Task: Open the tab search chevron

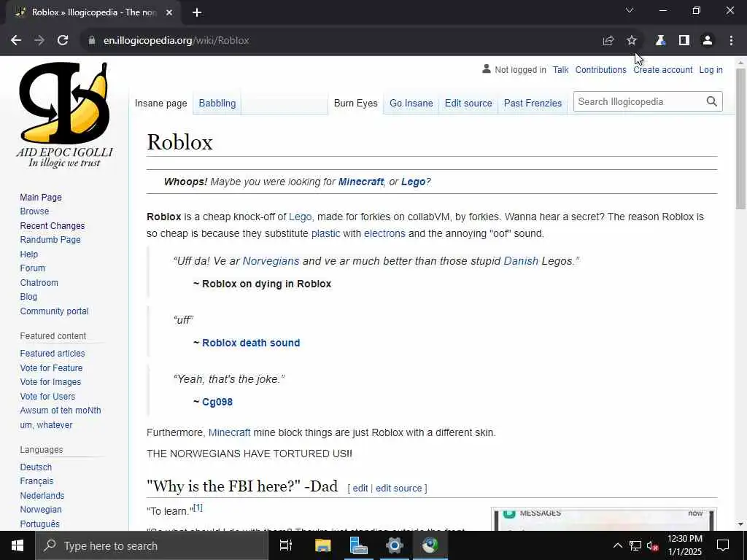Action: [x=630, y=10]
